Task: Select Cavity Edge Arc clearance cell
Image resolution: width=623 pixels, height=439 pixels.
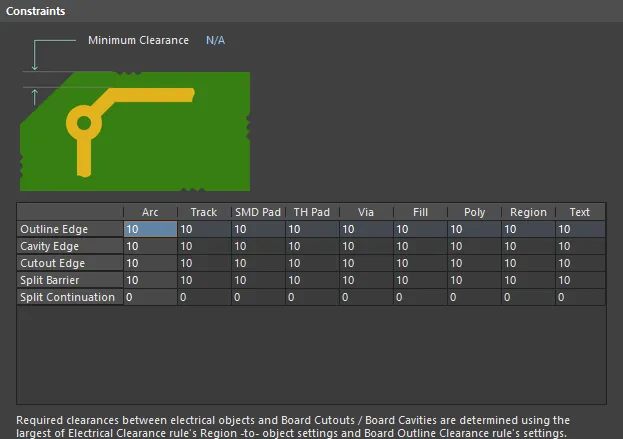Action: click(150, 246)
